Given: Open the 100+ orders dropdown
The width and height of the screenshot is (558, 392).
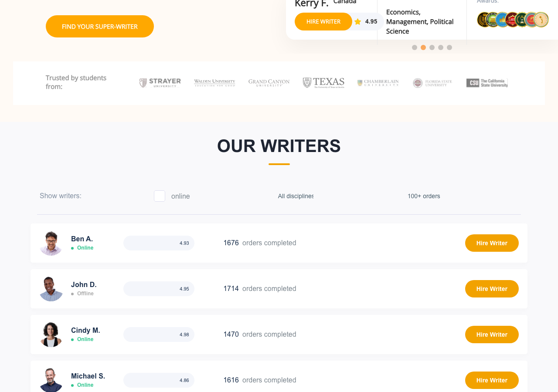Looking at the screenshot, I should (x=424, y=196).
